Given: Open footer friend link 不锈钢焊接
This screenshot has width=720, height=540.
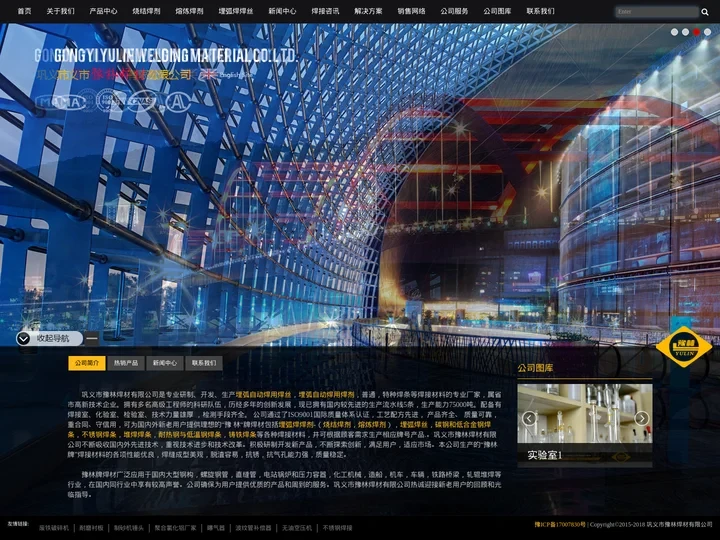Looking at the screenshot, I should 338,528.
